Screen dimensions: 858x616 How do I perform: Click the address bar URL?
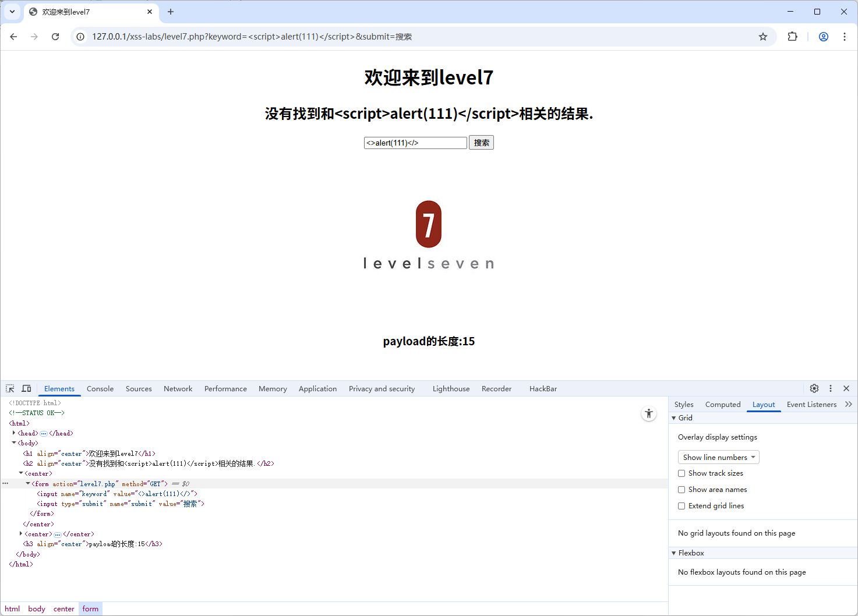tap(252, 37)
